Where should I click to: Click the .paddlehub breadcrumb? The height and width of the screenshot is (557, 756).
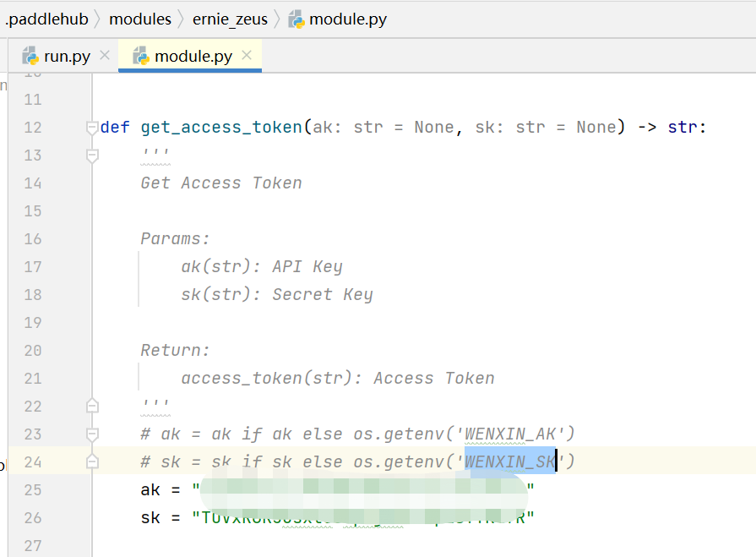pos(46,19)
